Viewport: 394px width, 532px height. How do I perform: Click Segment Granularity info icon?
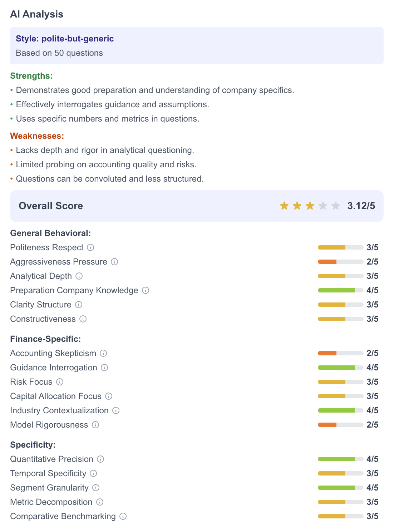point(96,488)
